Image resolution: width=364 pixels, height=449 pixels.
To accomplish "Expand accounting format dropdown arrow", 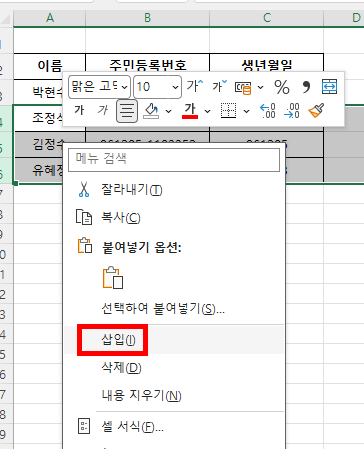I will click(261, 87).
